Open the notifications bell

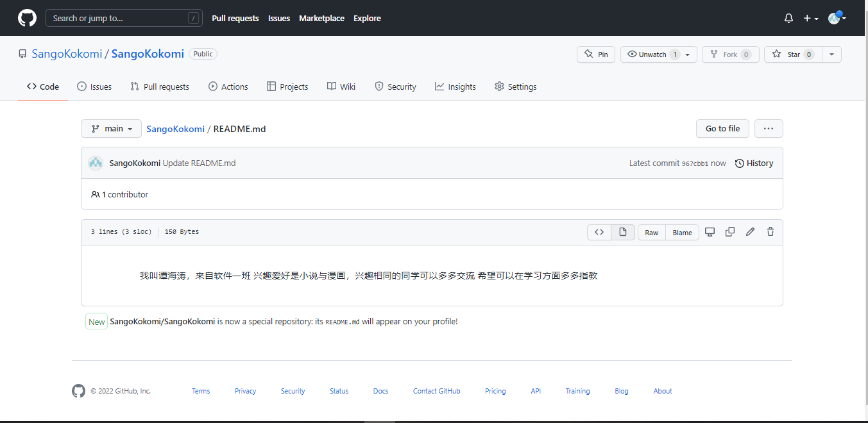pos(788,19)
